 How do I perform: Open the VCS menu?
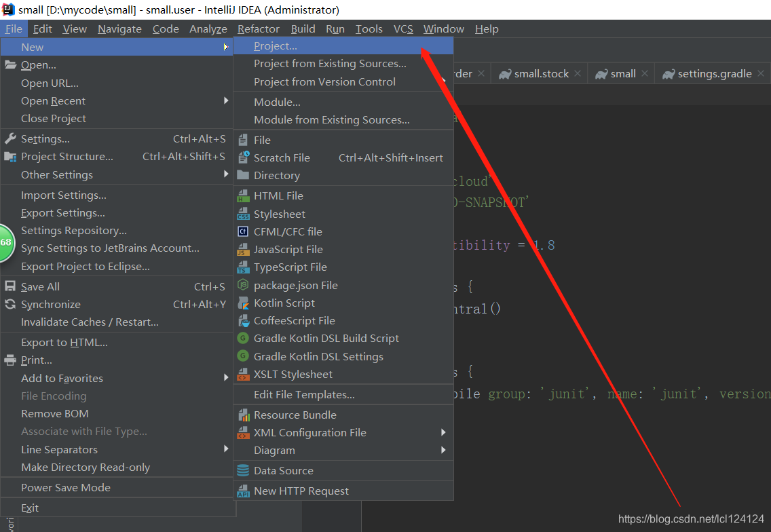tap(403, 29)
